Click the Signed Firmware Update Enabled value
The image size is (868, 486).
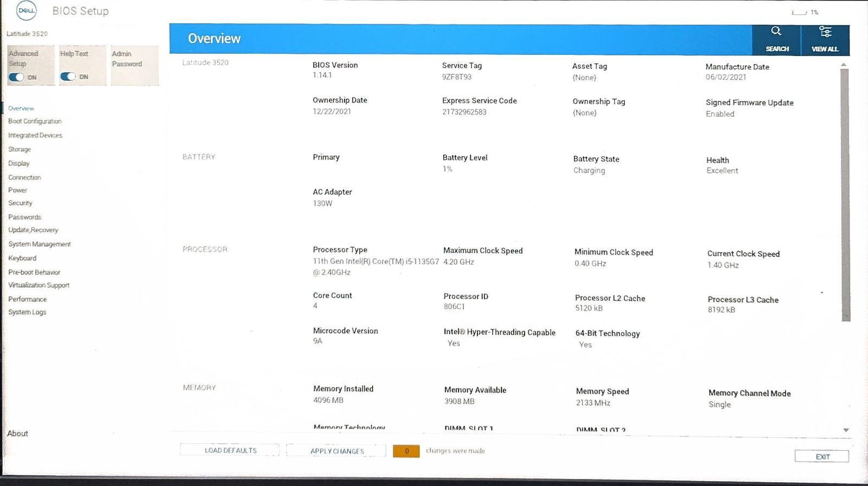click(720, 114)
